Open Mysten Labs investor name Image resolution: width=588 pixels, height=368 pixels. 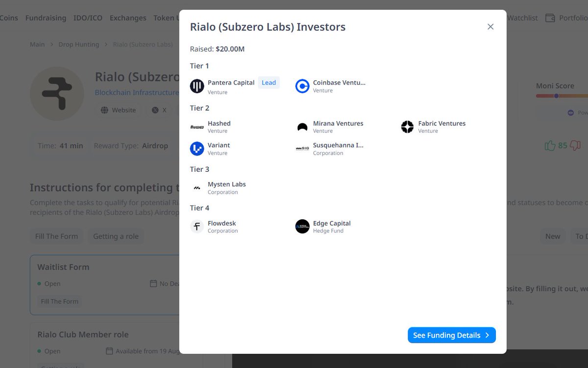click(227, 184)
